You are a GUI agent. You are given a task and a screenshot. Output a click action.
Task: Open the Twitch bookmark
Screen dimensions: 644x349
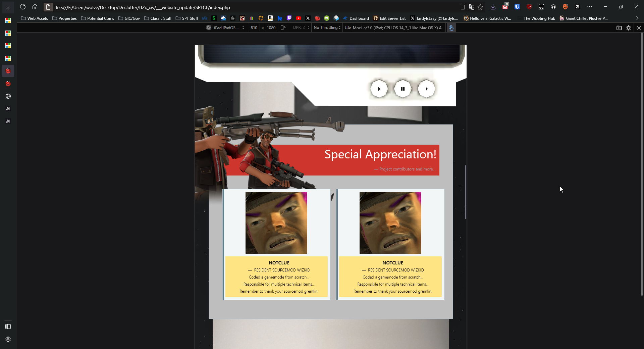click(x=289, y=18)
